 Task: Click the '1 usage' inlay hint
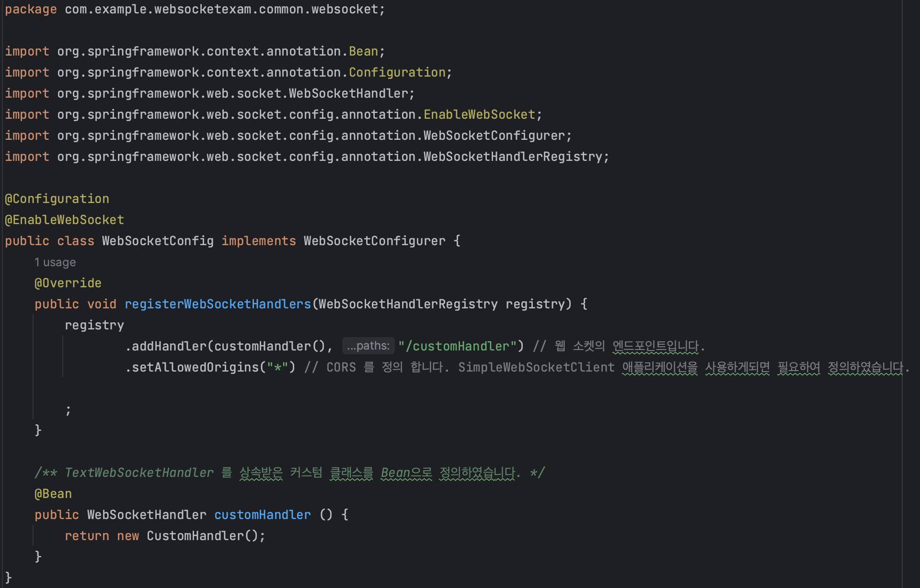[55, 262]
